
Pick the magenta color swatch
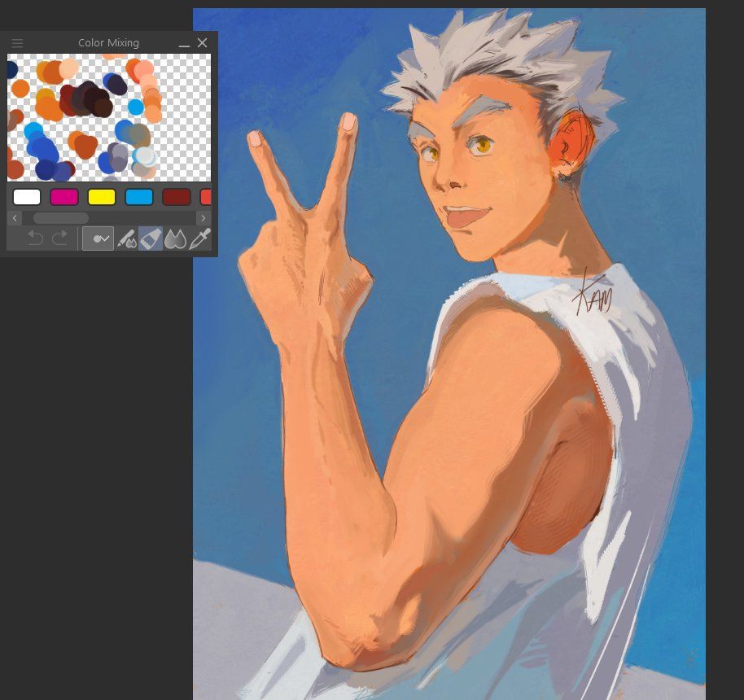[x=64, y=197]
